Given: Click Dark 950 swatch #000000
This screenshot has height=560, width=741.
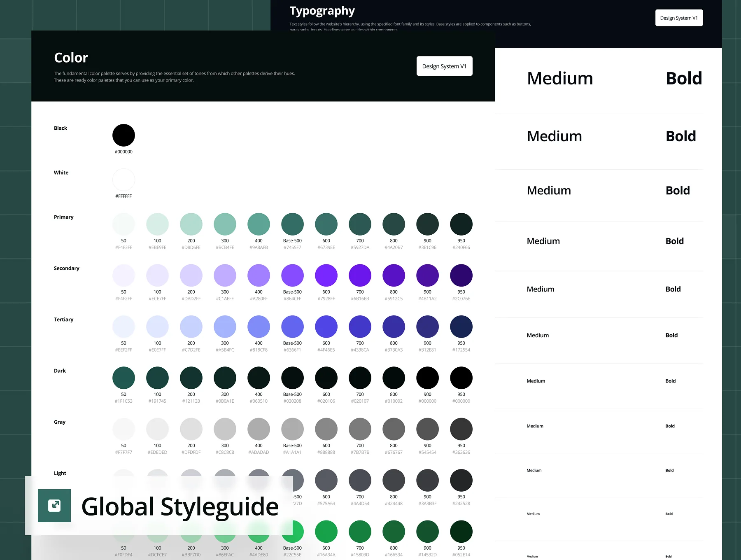Looking at the screenshot, I should click(x=461, y=378).
